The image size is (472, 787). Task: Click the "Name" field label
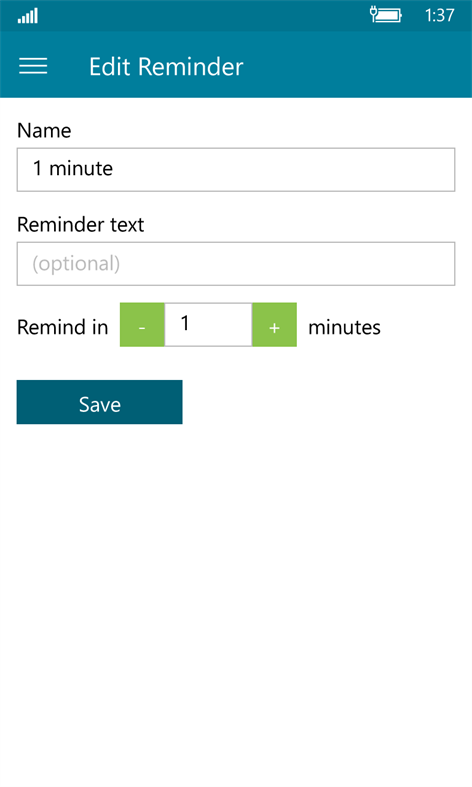[x=44, y=130]
